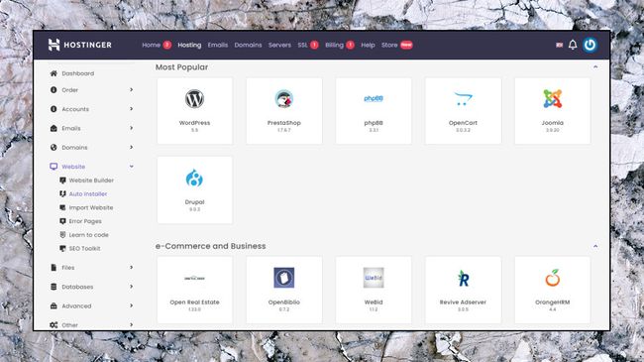Image resolution: width=644 pixels, height=362 pixels.
Task: Choose the phpBB installer card
Action: point(374,111)
